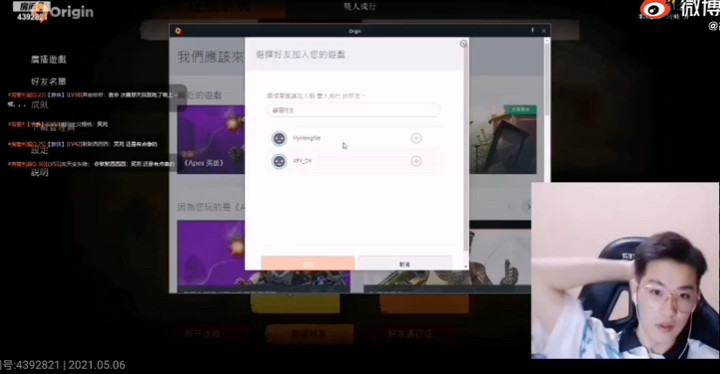Click the Origin overlay logo top-left
The height and width of the screenshot is (374, 720).
(x=64, y=12)
